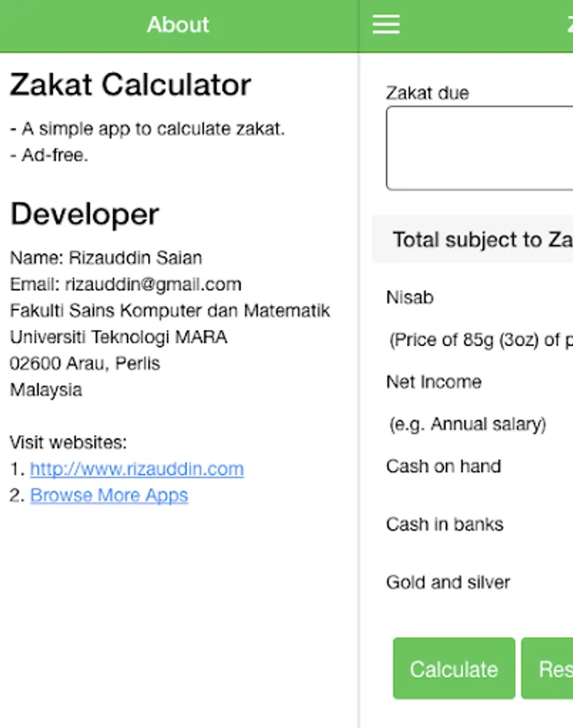The width and height of the screenshot is (573, 728).
Task: Click the Developer section heading
Action: point(84,214)
